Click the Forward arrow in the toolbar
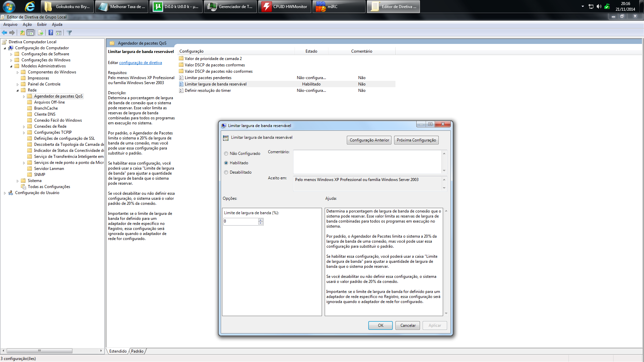 click(x=12, y=33)
